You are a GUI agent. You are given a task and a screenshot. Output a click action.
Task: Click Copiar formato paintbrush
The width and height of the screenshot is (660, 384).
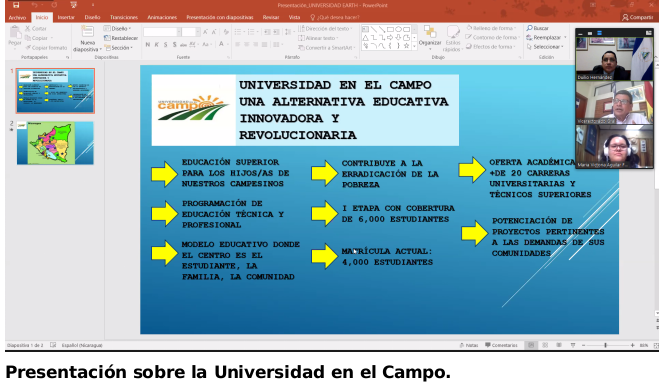click(x=28, y=48)
